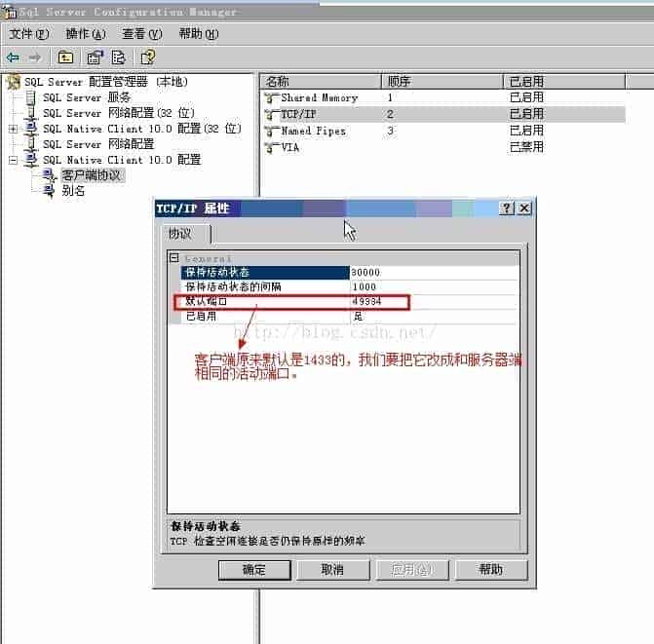Click the 默认端口 value field

tap(434, 301)
